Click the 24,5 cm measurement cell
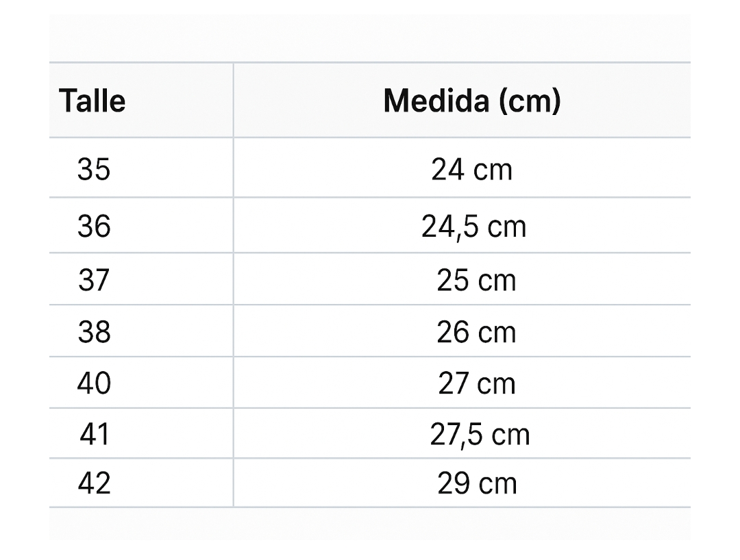740x560 pixels. 474,226
